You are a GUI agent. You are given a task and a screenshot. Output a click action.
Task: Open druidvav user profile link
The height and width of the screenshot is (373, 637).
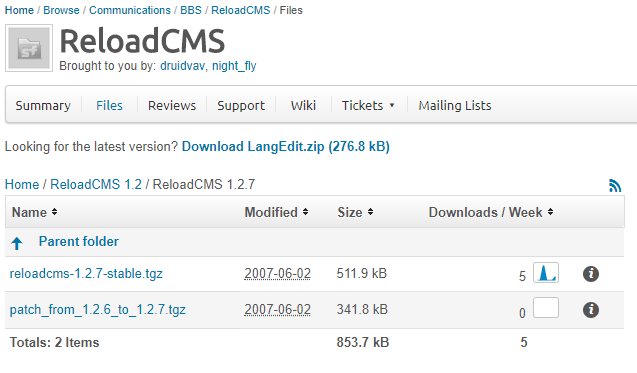182,66
